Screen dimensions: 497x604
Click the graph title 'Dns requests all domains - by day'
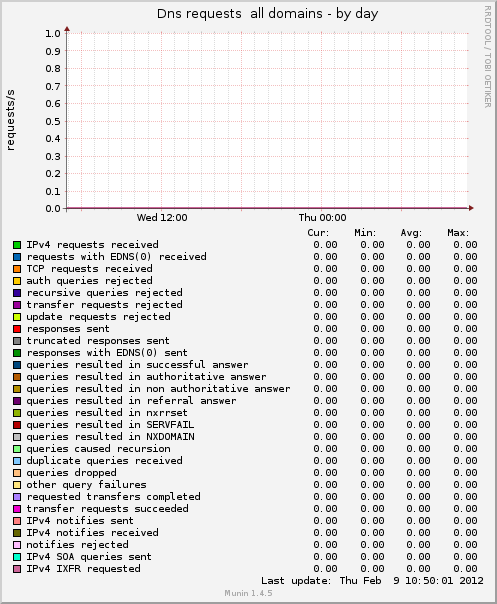[267, 14]
